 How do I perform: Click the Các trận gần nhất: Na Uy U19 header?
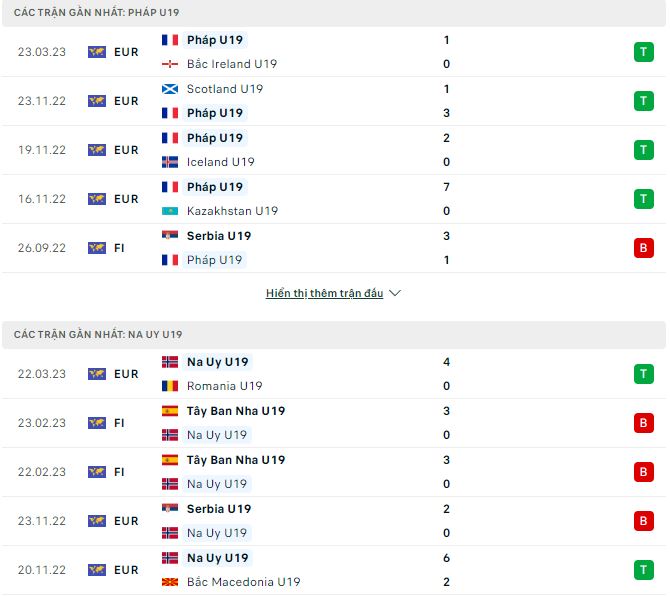coord(98,334)
